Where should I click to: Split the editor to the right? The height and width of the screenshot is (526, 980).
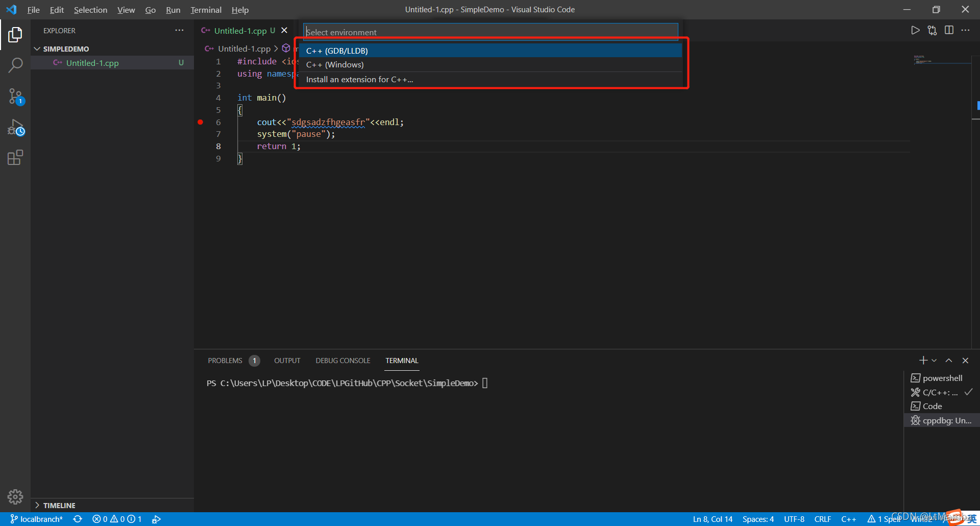(949, 31)
